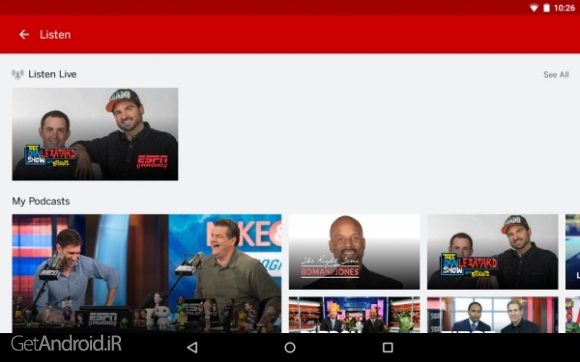Tap the Android back navigation button

pyautogui.click(x=192, y=347)
